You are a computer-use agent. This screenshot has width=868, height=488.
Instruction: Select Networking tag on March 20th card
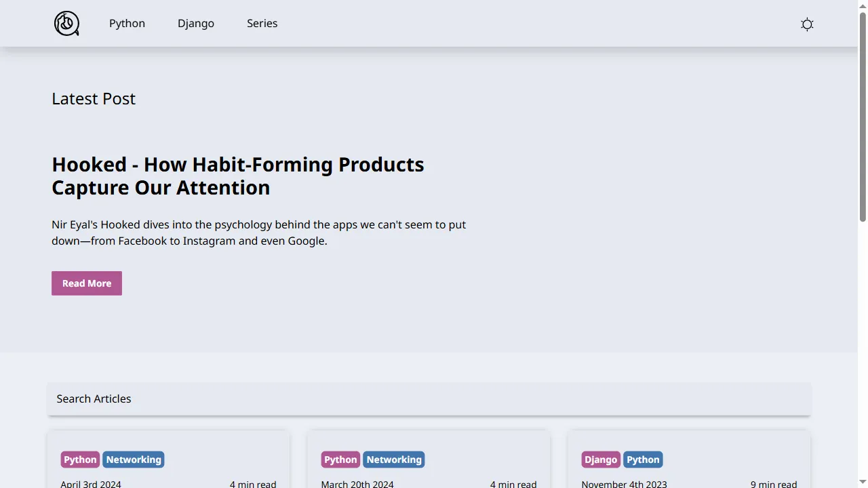pyautogui.click(x=394, y=460)
